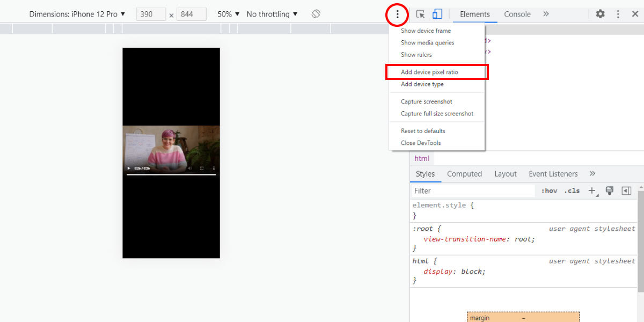Click the :root selector text
The width and height of the screenshot is (644, 322).
(423, 228)
